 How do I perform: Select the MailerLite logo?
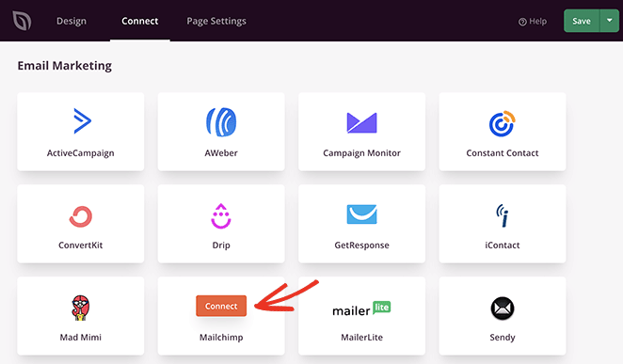coord(361,309)
